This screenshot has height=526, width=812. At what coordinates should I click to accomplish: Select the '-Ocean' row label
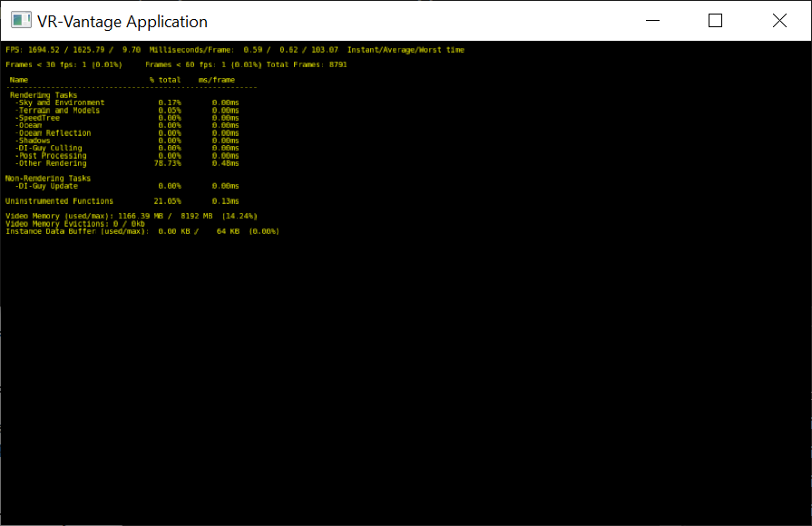click(28, 125)
